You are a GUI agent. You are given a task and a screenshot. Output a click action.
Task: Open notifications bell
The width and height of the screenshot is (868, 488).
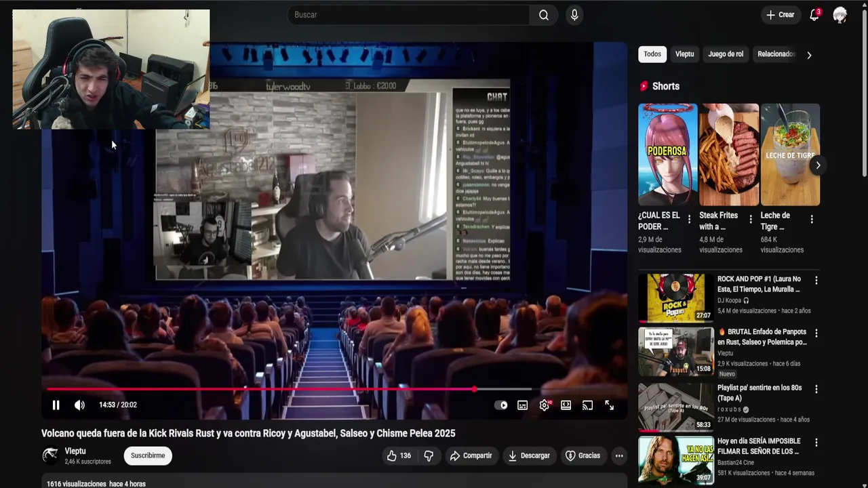click(814, 15)
